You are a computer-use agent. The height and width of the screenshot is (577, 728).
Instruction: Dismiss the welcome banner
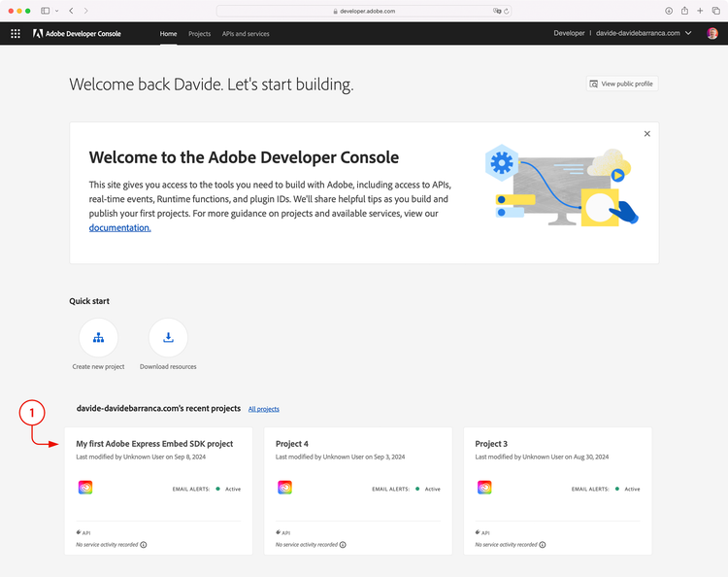647,133
